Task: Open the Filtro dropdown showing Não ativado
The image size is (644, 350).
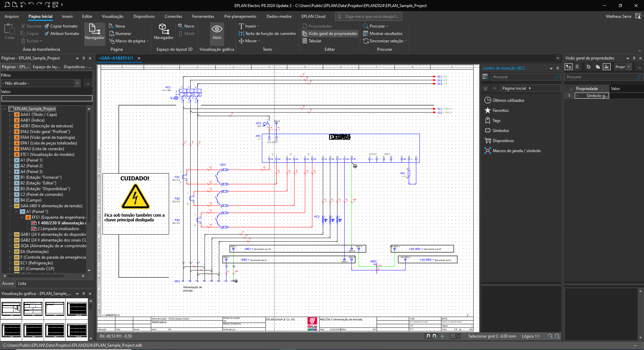Action: click(77, 83)
